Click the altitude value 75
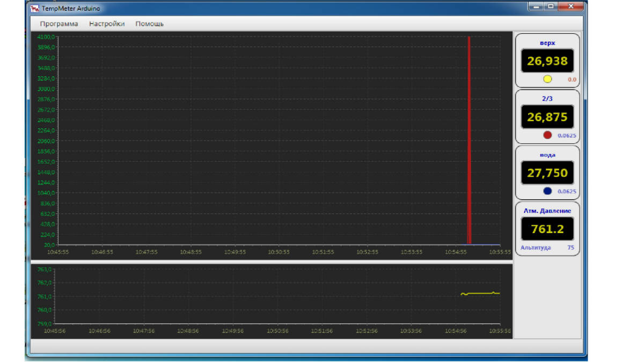 [570, 248]
